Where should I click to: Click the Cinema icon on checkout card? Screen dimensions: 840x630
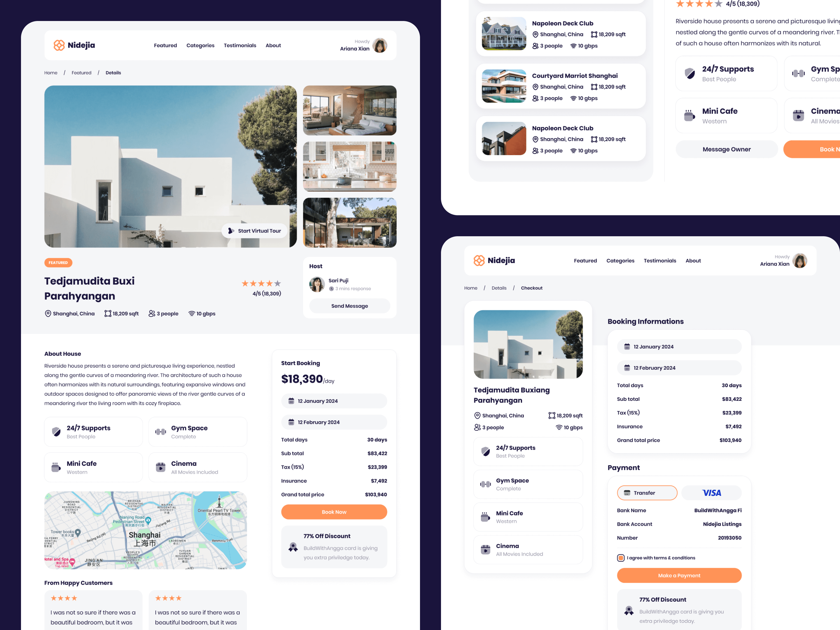486,549
